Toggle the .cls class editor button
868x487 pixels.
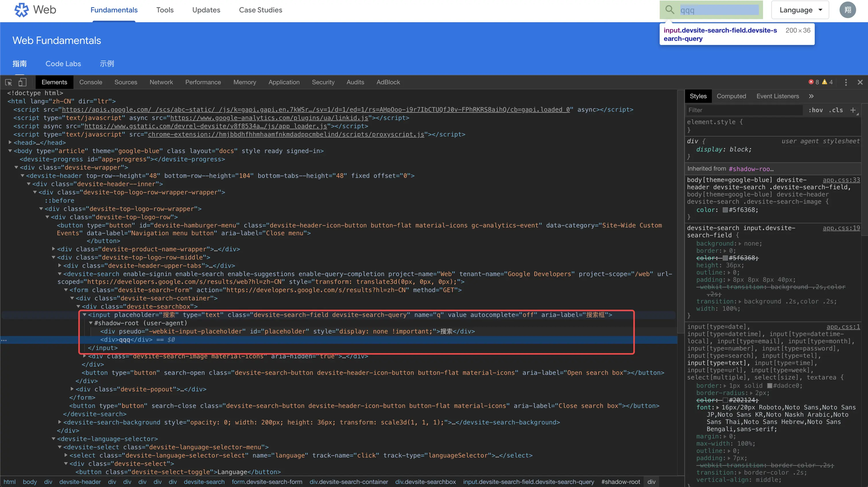(x=836, y=110)
